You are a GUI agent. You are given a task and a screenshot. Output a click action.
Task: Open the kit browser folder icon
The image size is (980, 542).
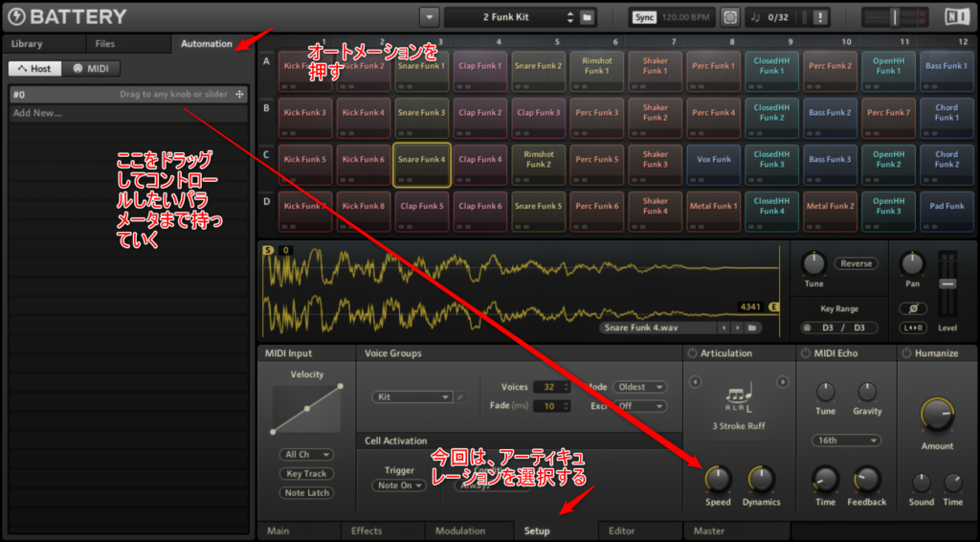tap(587, 17)
